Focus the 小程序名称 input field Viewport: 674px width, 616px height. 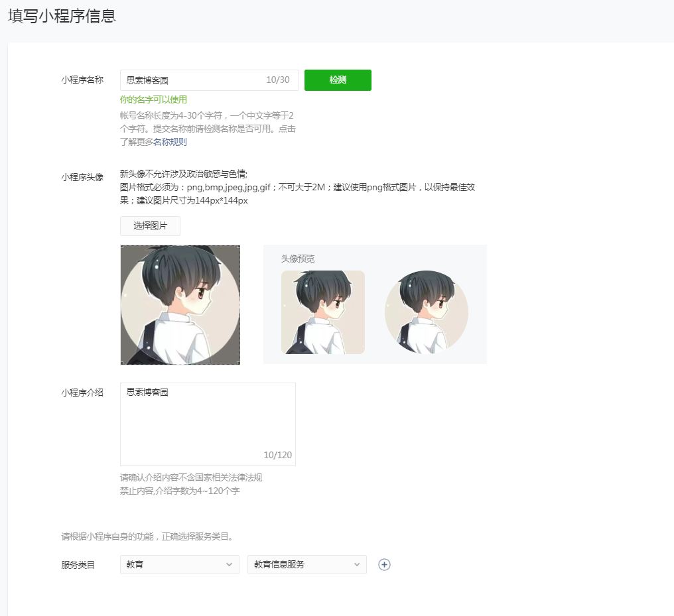pos(210,80)
